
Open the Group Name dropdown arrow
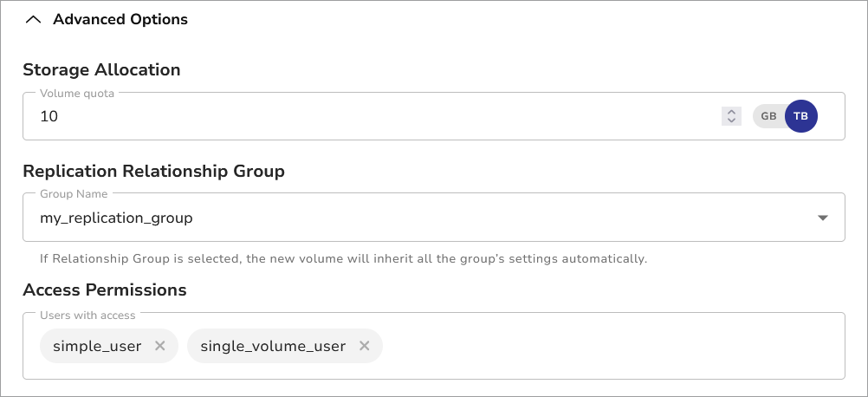[x=823, y=218]
